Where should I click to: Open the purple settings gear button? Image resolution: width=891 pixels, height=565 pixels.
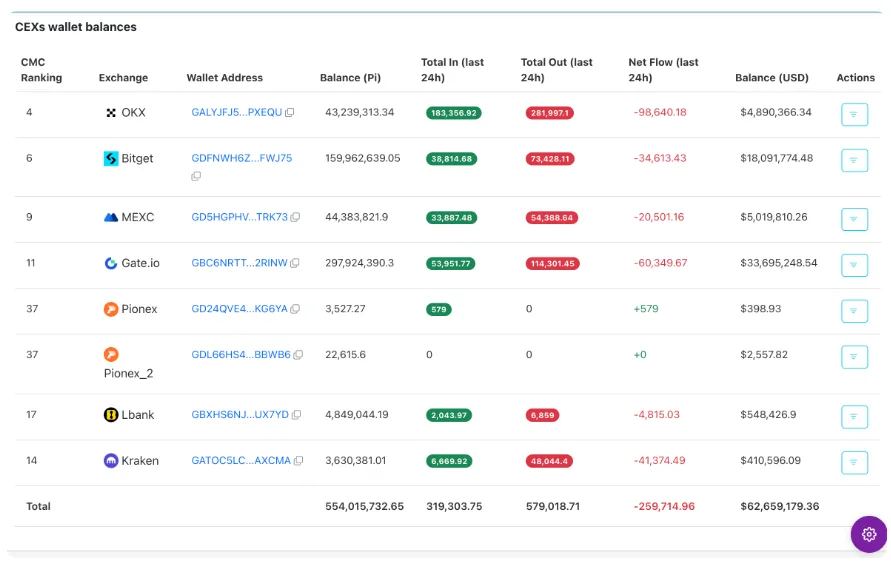pos(868,534)
